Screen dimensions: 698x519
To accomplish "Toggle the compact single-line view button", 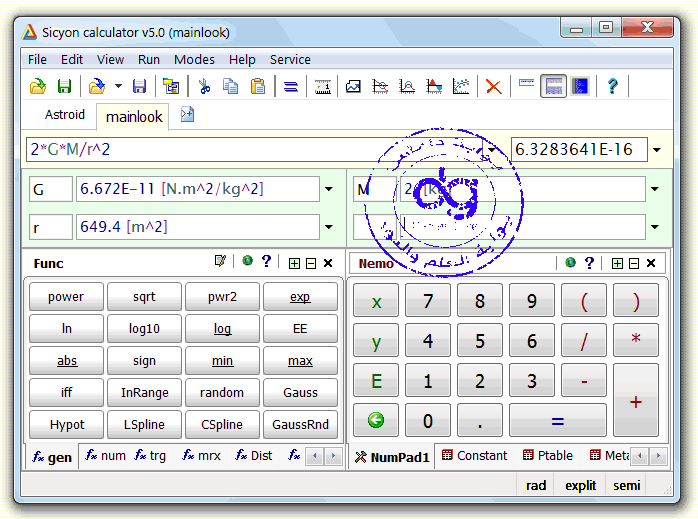I will click(526, 84).
